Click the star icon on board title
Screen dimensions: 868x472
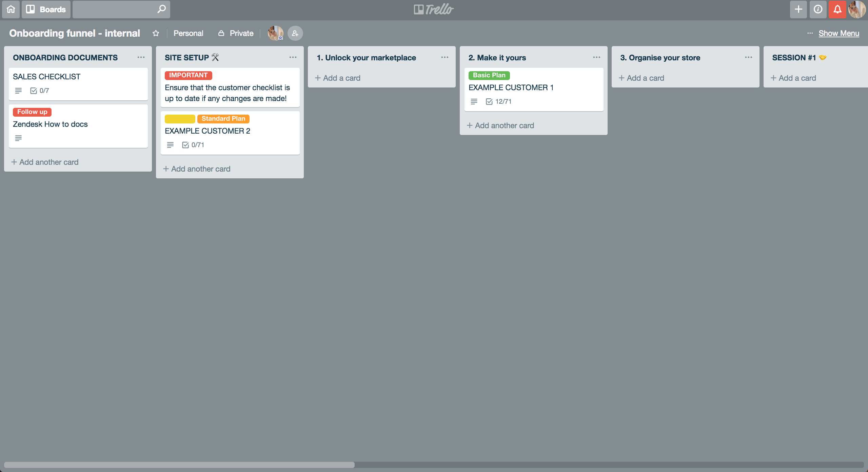tap(156, 33)
